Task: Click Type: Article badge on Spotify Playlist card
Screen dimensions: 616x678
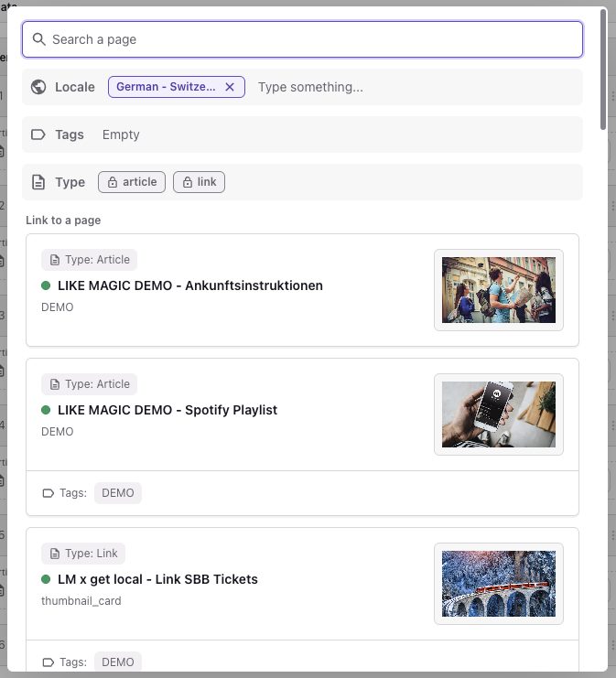Action: pos(89,384)
